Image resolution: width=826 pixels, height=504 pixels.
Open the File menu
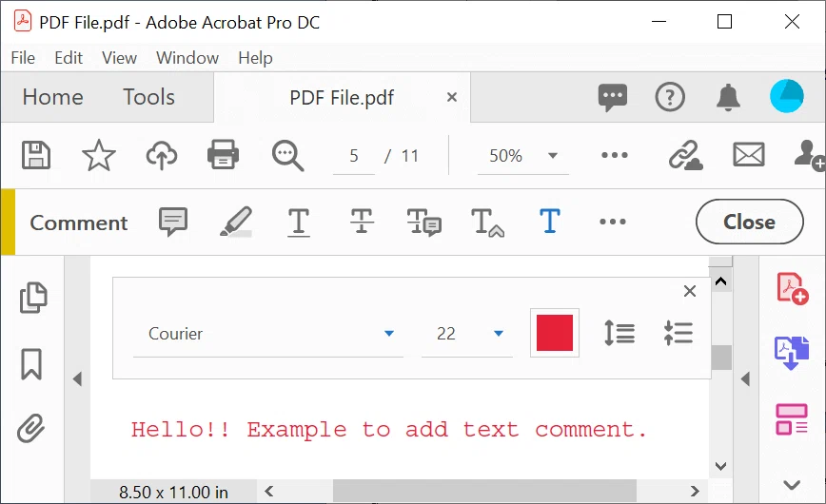click(23, 57)
